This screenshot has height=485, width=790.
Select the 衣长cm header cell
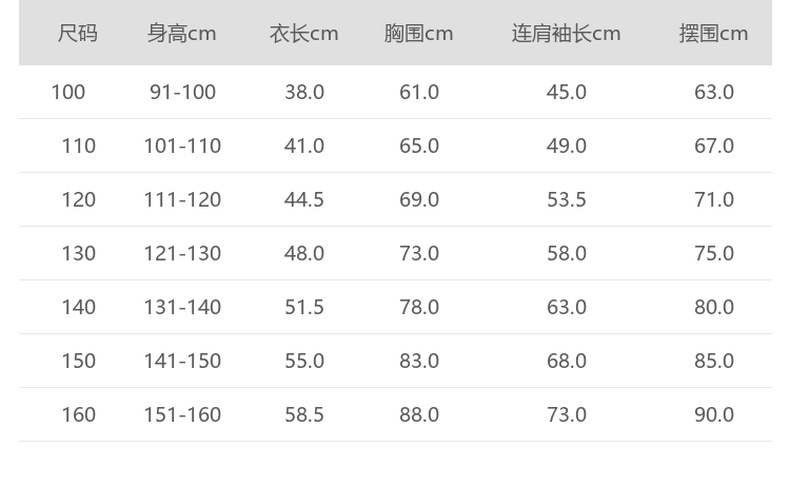[x=304, y=33]
